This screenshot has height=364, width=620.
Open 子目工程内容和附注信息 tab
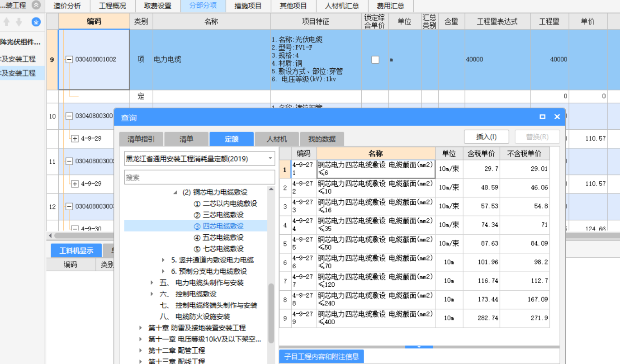click(322, 356)
